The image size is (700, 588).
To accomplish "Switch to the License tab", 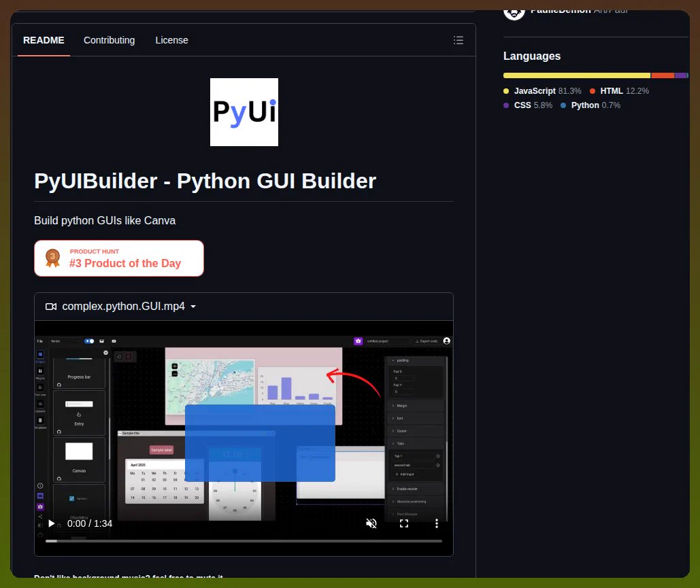I will click(x=171, y=40).
